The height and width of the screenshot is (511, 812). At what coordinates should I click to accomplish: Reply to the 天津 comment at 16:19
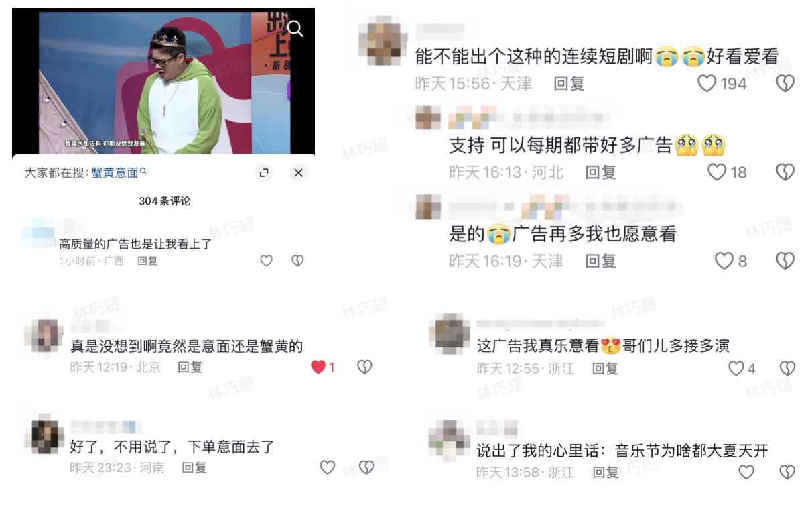point(601,261)
